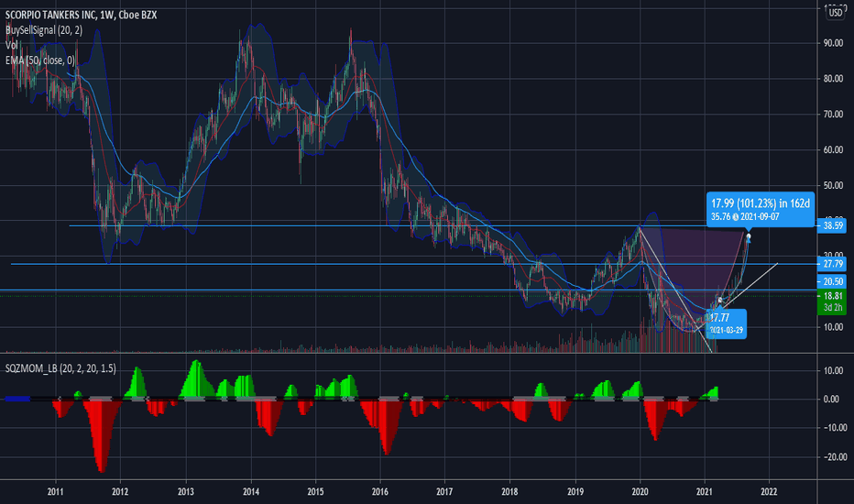This screenshot has height=504, width=854.
Task: Click the 3d 2h bar countdown label
Action: [832, 308]
